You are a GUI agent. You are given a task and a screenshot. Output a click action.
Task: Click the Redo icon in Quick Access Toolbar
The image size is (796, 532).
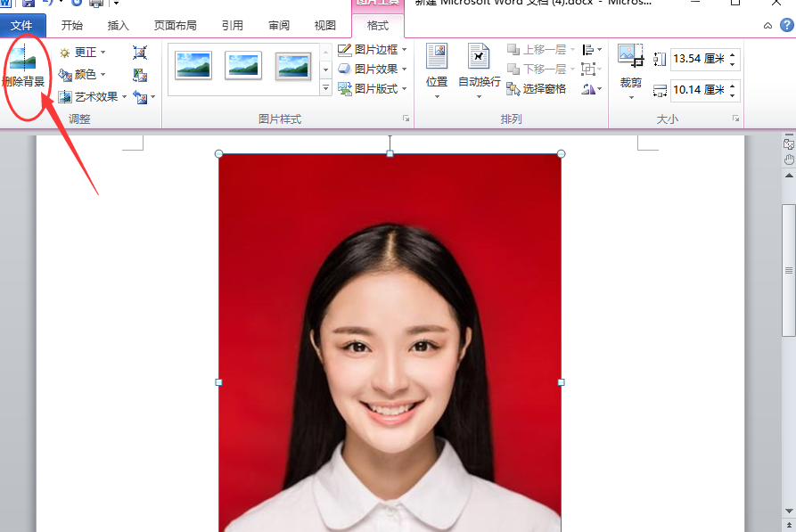pyautogui.click(x=77, y=3)
